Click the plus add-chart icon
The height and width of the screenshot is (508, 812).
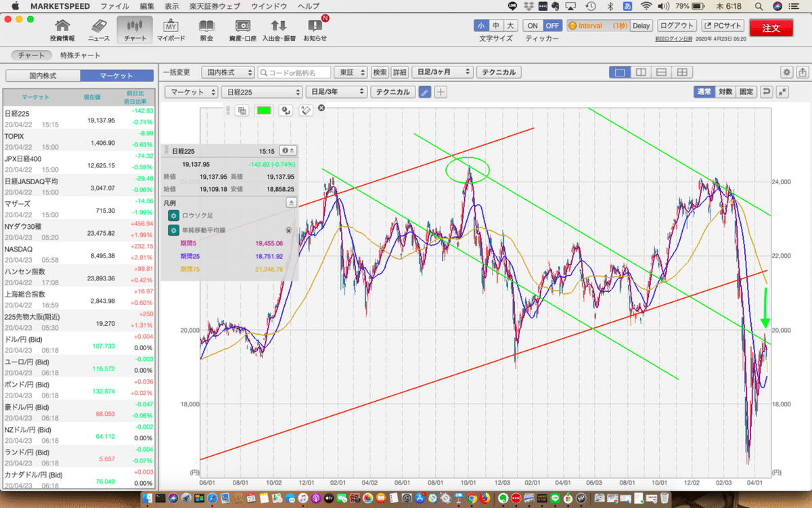click(441, 92)
